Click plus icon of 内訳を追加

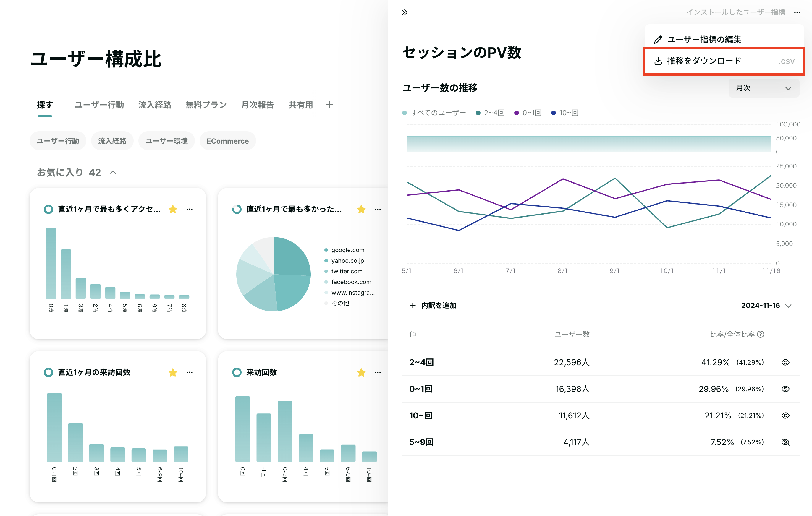click(x=413, y=305)
